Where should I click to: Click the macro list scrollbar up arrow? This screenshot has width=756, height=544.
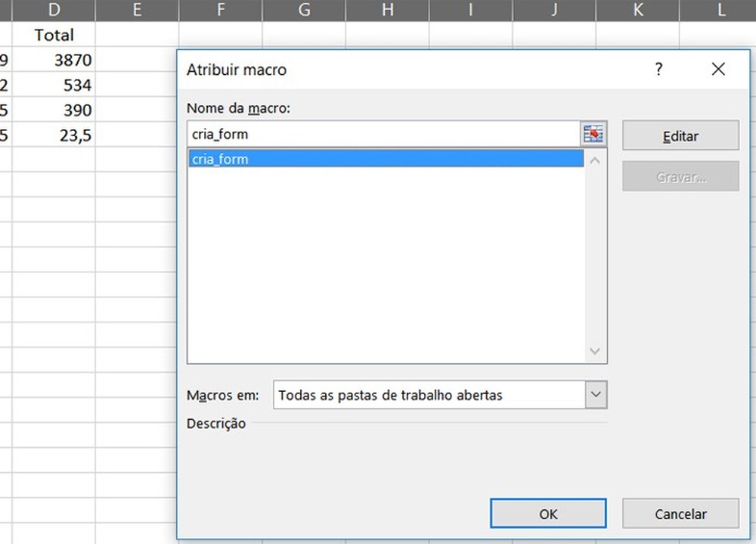pyautogui.click(x=595, y=160)
